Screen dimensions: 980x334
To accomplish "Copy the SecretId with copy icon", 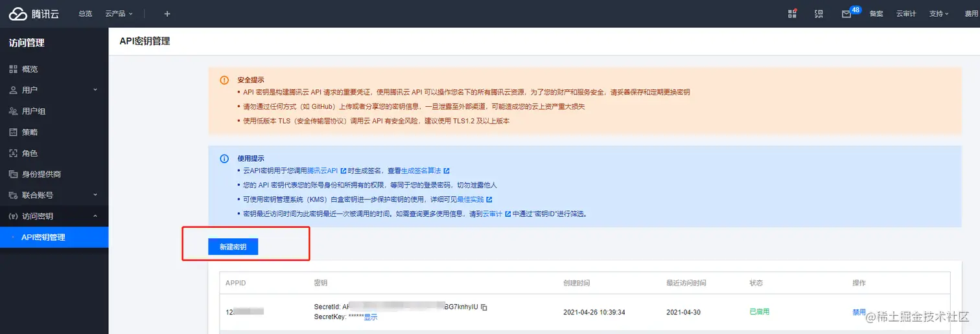I will pyautogui.click(x=484, y=307).
